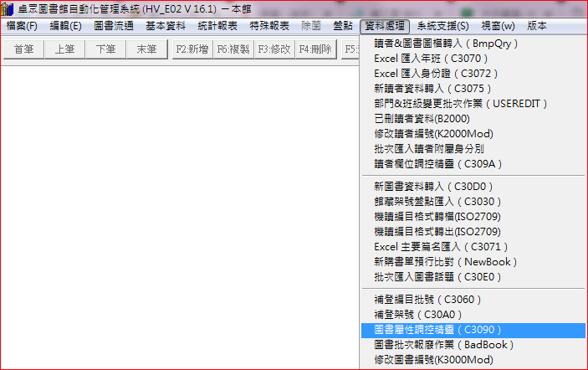Open highlighted 圖書屬性調控精靈 (C3090)
The width and height of the screenshot is (588, 370).
(473, 330)
